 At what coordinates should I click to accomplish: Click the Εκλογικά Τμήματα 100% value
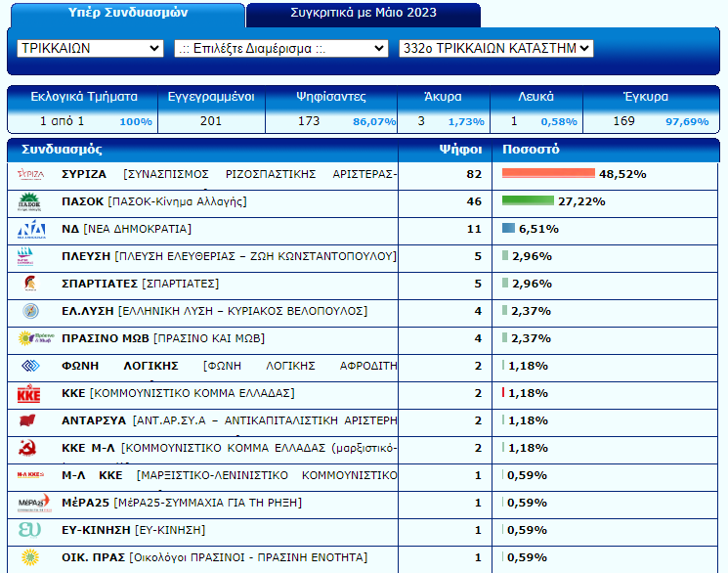tap(136, 122)
